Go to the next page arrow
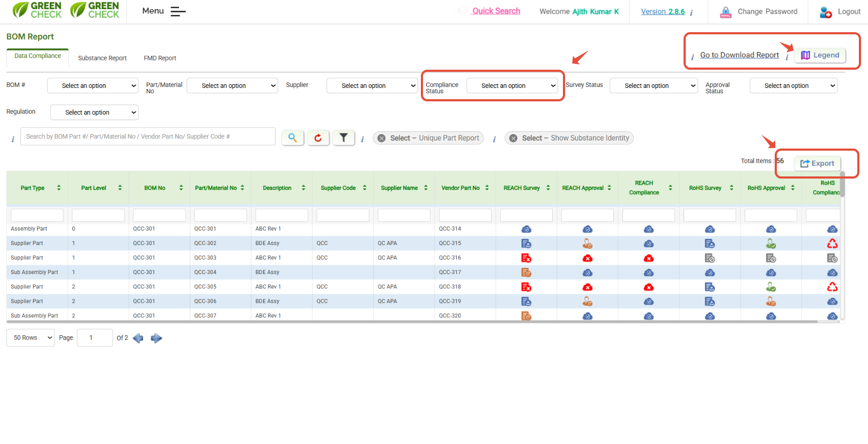 tap(157, 338)
